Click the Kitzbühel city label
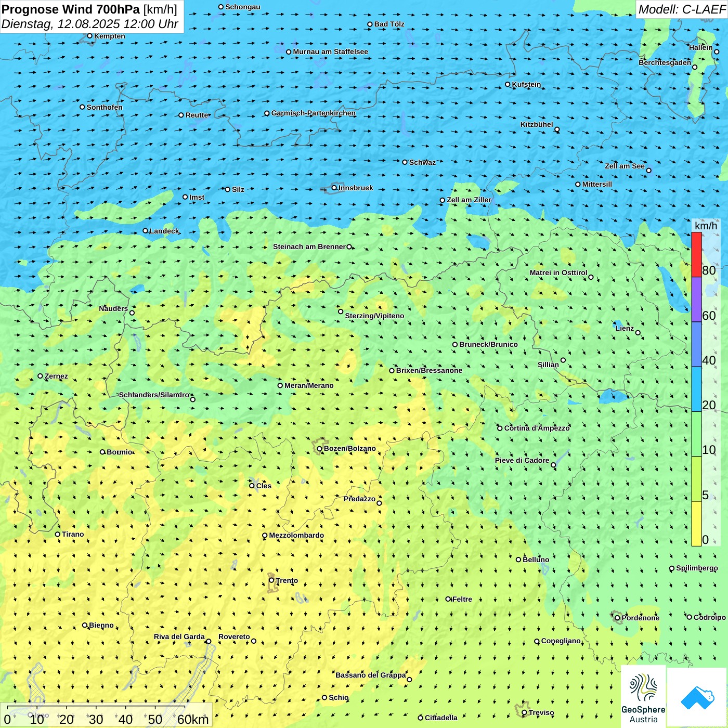Screen dimensions: 728x728 point(537,124)
